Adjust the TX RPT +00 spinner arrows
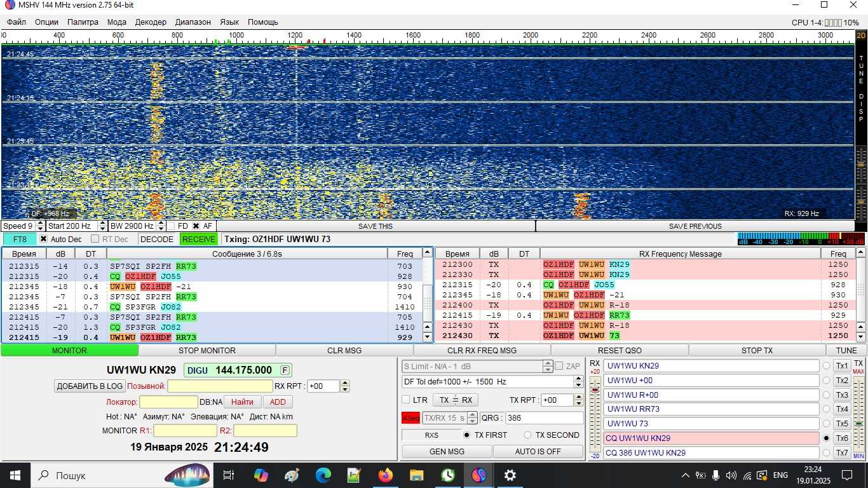This screenshot has width=868, height=488. click(x=578, y=400)
